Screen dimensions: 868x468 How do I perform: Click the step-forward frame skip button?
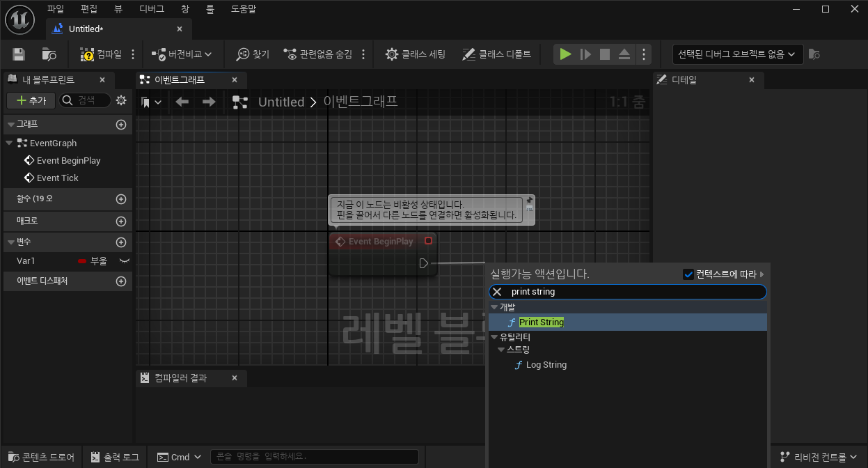(585, 54)
